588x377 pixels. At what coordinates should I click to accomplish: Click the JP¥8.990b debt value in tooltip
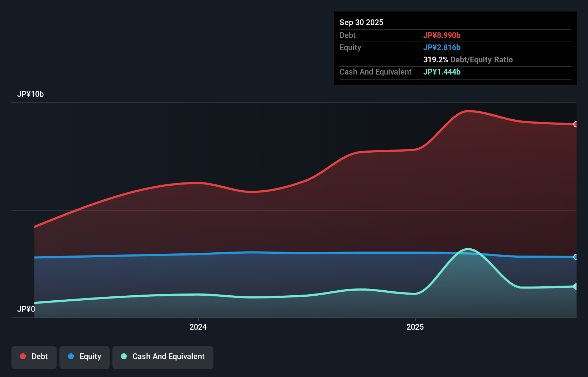[x=442, y=35]
